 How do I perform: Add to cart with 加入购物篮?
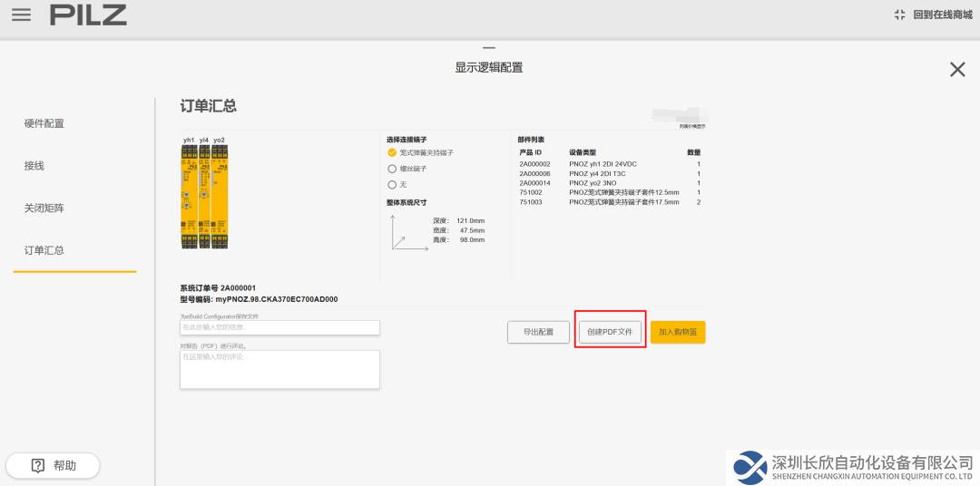[678, 333]
